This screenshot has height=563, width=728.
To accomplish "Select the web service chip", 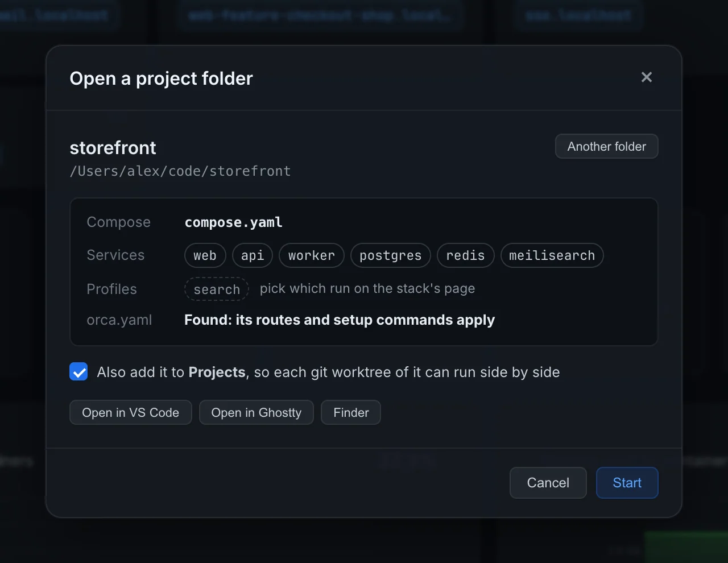I will point(205,255).
